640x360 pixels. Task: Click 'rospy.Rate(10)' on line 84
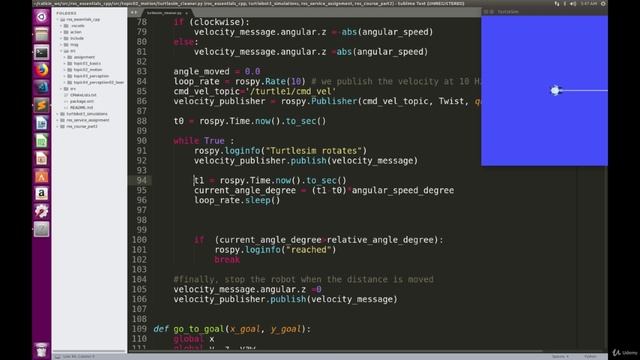271,82
